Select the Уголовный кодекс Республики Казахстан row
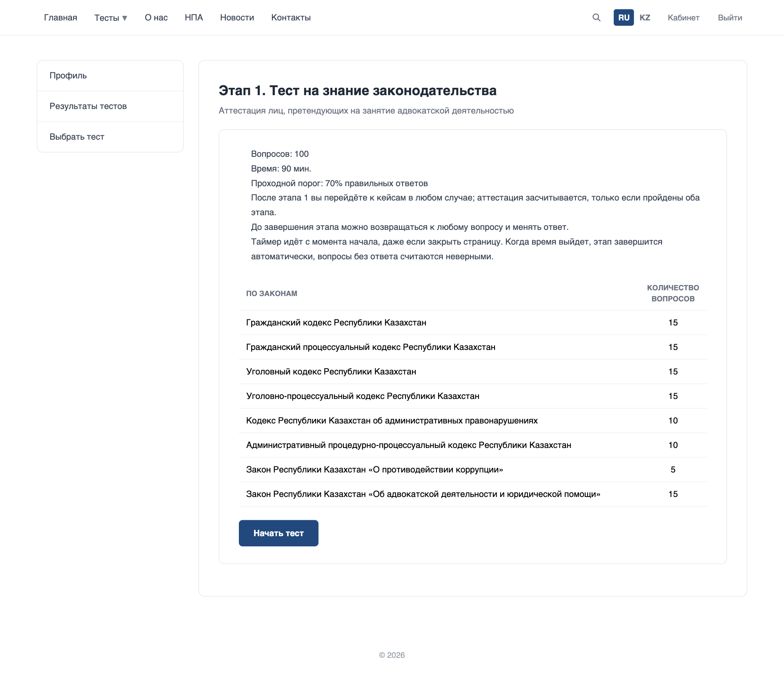 (473, 372)
